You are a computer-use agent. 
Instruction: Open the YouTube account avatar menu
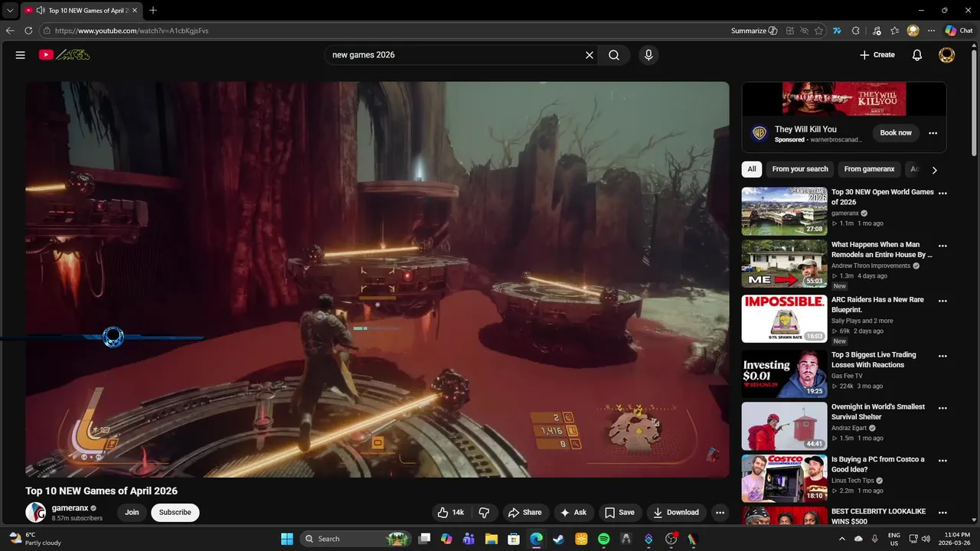(947, 55)
